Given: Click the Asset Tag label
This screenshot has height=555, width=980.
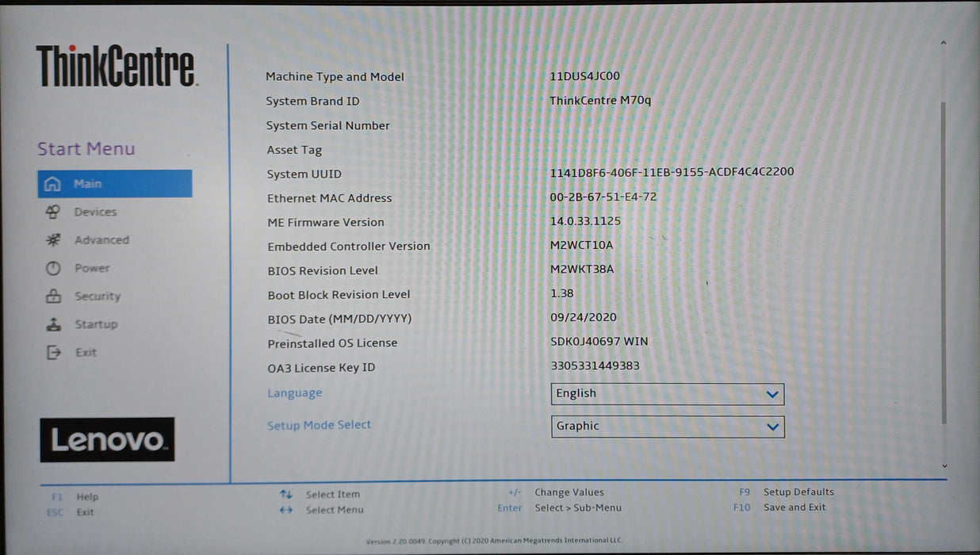Looking at the screenshot, I should pos(294,150).
